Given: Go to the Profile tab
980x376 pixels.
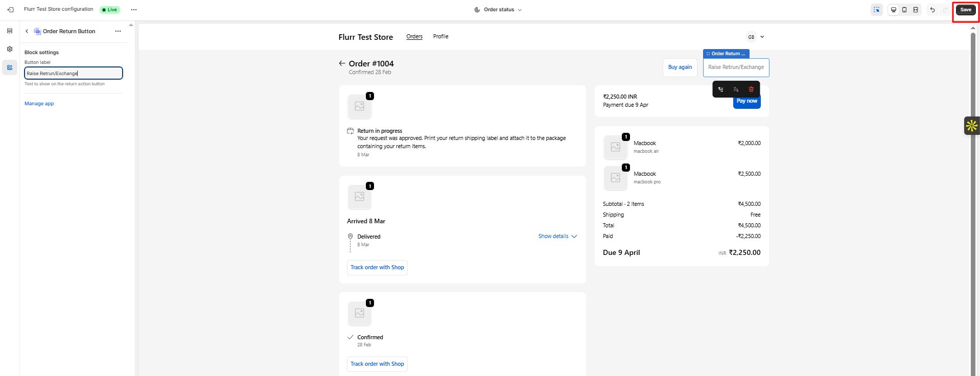Looking at the screenshot, I should 440,36.
